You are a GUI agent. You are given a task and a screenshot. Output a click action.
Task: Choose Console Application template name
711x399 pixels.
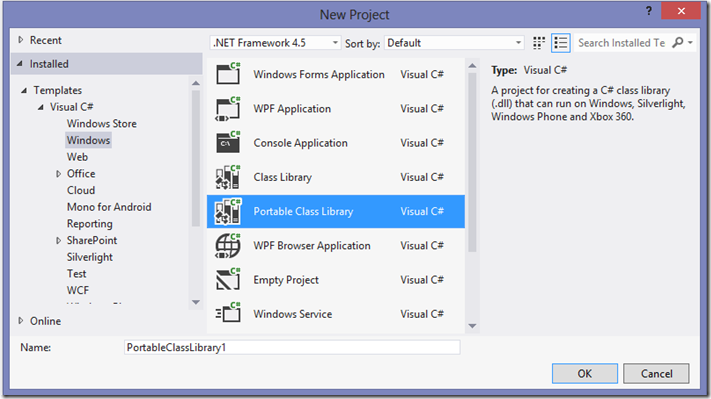pyautogui.click(x=300, y=143)
